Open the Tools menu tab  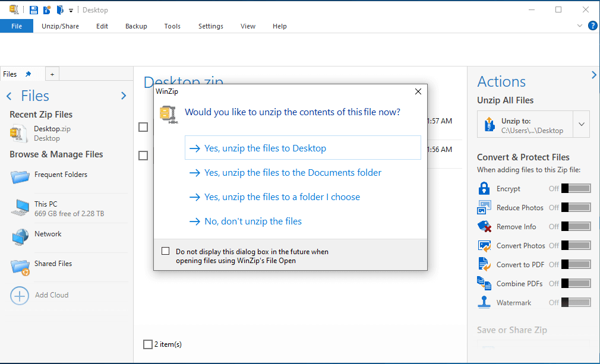[x=172, y=26]
